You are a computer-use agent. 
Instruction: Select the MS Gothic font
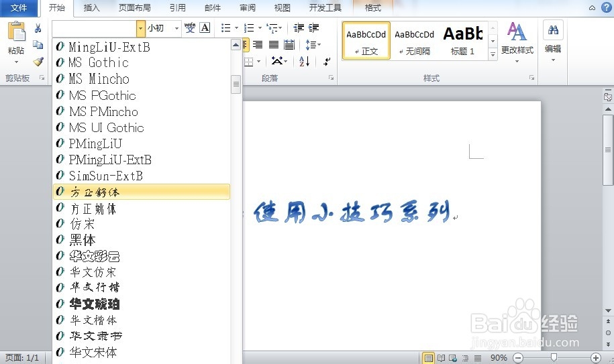pos(142,62)
